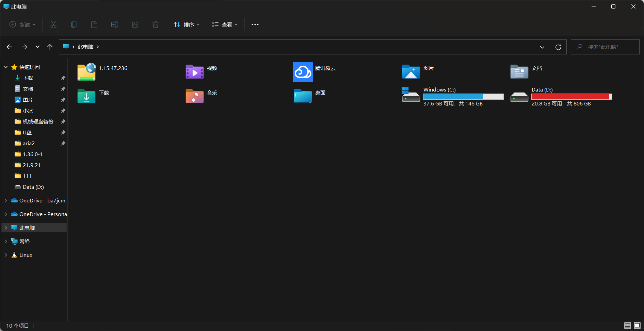The height and width of the screenshot is (331, 644).
Task: Expand the OneDrive - Personal tree item
Action: 5,214
